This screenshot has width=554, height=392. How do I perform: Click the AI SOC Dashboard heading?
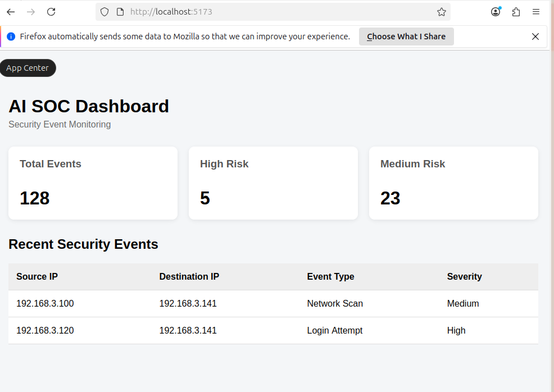(89, 106)
